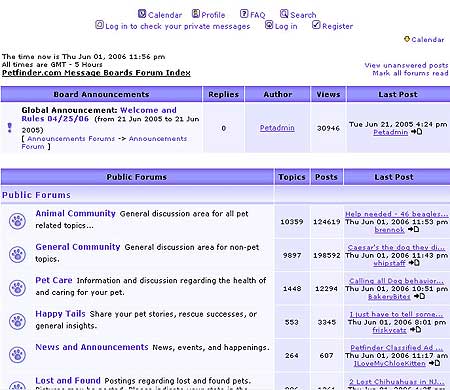This screenshot has height=390, width=450.
Task: Open Welcome and Rules 04/25/06 announcement
Action: (x=99, y=114)
